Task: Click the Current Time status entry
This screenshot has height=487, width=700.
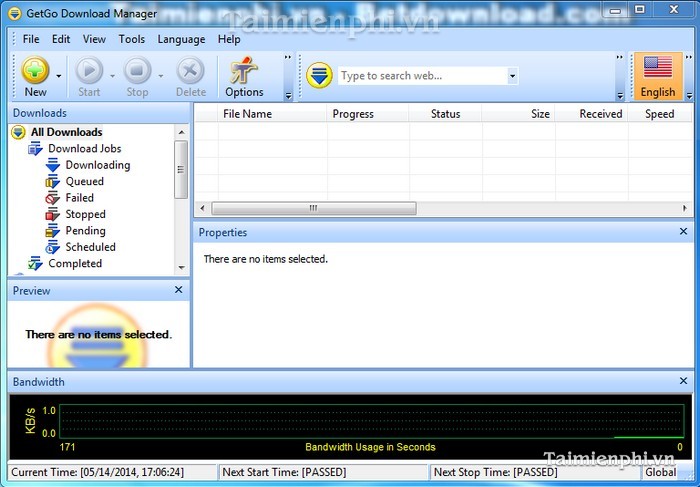Action: [x=112, y=472]
